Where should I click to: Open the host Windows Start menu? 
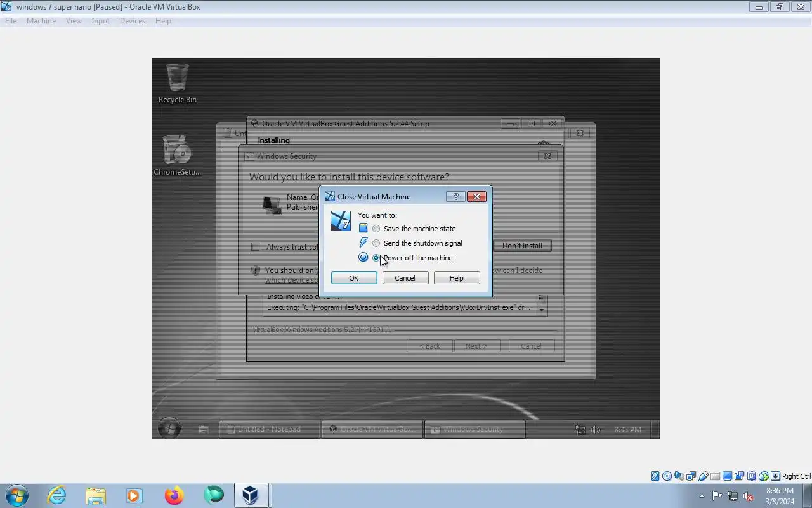tap(16, 495)
